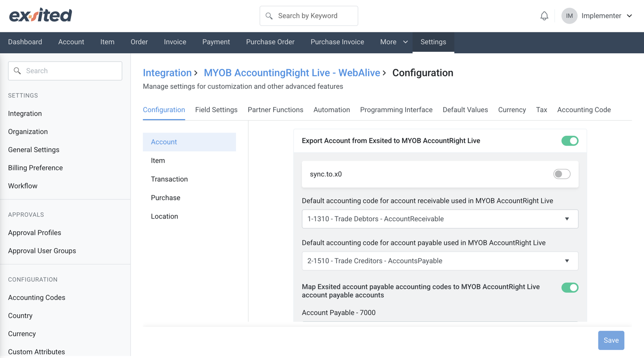Toggle Export Account to MYOB switch

[570, 141]
